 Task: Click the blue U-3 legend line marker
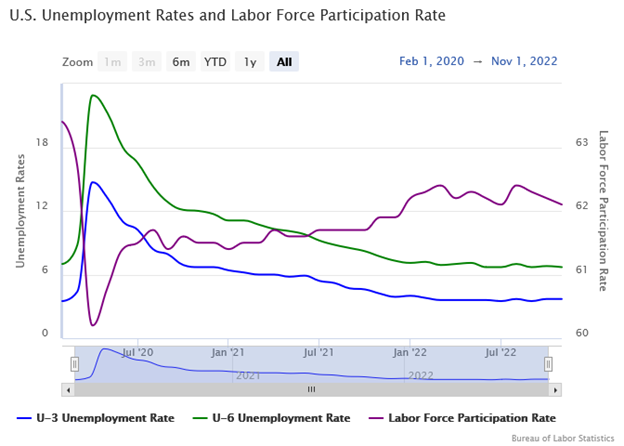tap(28, 417)
